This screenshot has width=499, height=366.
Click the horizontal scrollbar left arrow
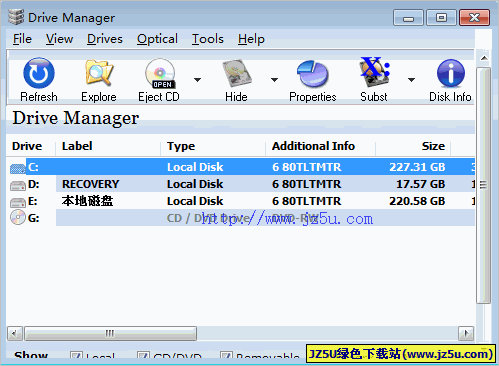tap(15, 333)
